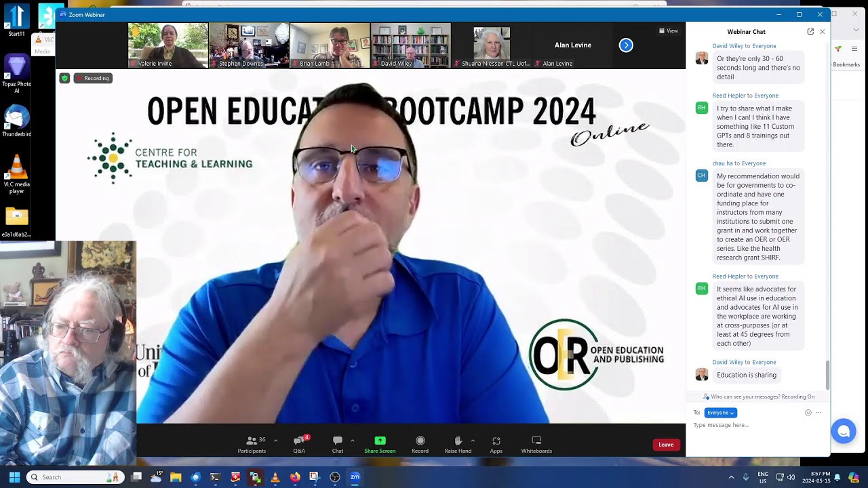Open VLC media player desktop shortcut
Screen dimensions: 868x488
[x=16, y=174]
